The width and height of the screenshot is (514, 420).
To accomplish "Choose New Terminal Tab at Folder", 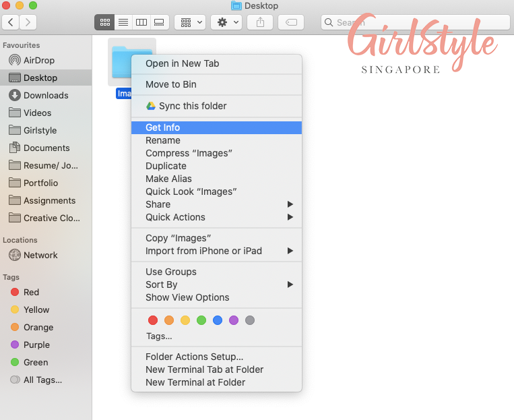I will [216, 370].
